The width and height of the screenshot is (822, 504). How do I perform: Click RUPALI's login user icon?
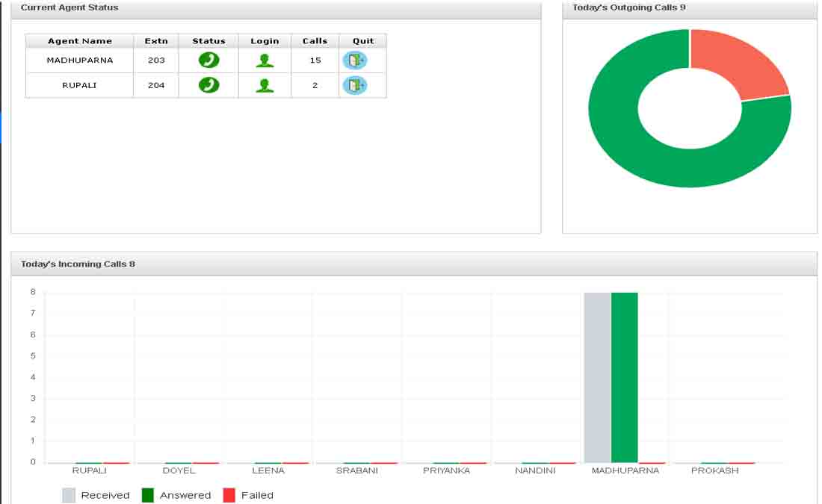(265, 85)
